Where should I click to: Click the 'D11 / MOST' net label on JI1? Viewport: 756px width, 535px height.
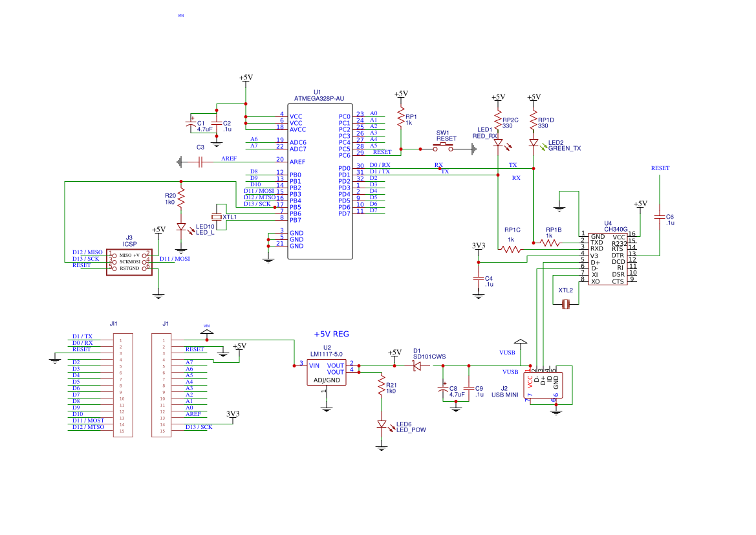(88, 420)
